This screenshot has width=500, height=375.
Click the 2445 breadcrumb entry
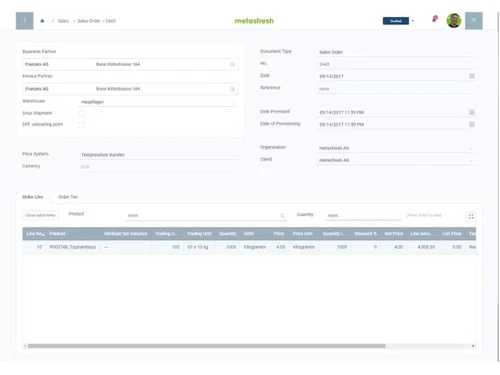111,21
